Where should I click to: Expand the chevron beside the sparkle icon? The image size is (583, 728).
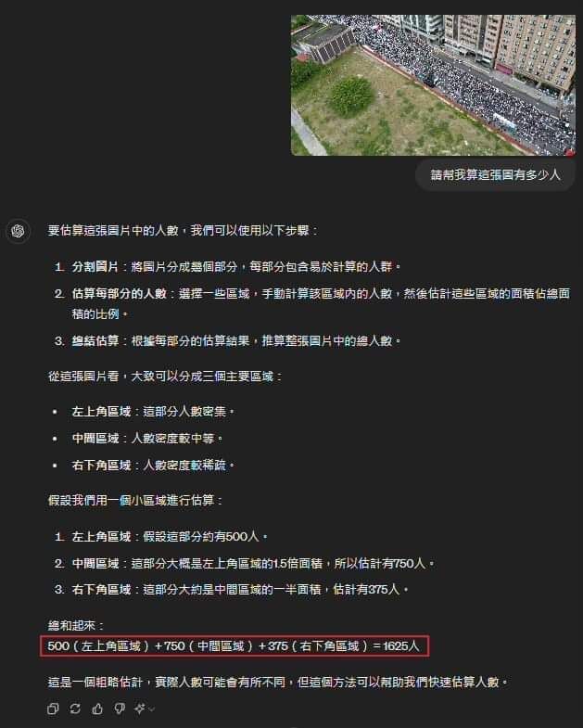tap(151, 709)
